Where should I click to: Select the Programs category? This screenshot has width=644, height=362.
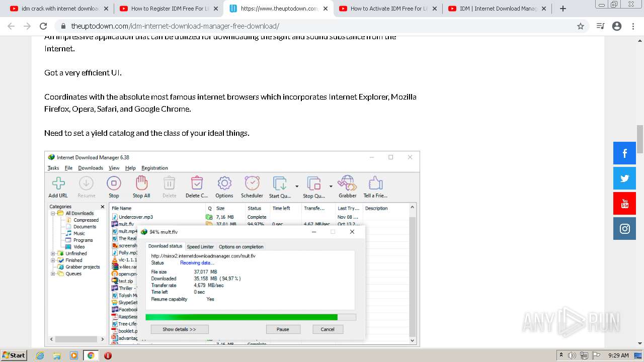click(83, 240)
